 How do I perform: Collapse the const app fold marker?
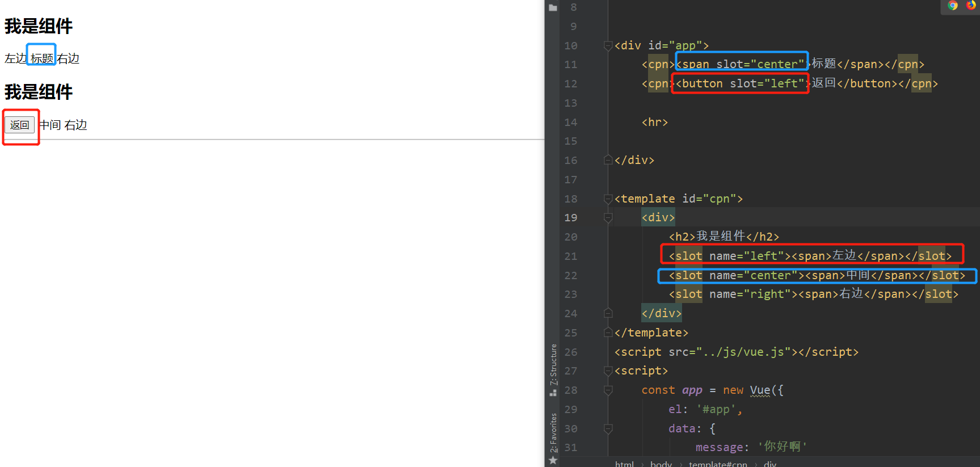608,390
